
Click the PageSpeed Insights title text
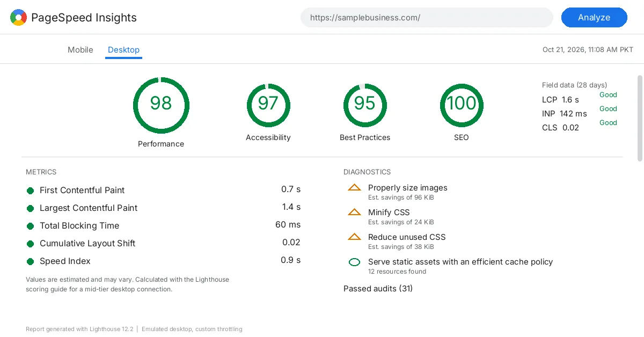click(84, 18)
